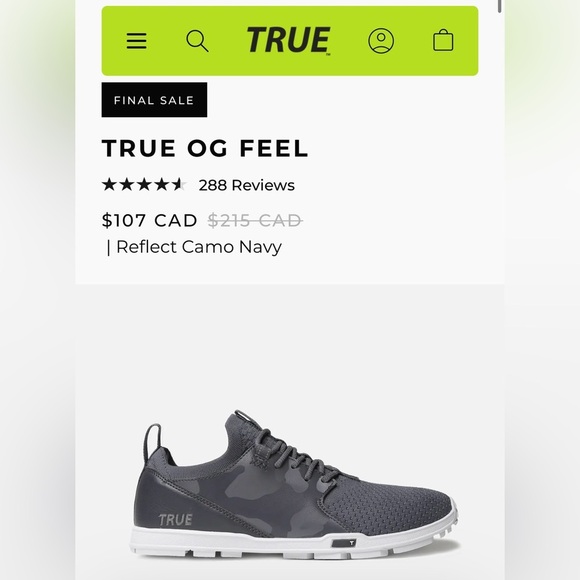Click the star rating row

pyautogui.click(x=144, y=184)
